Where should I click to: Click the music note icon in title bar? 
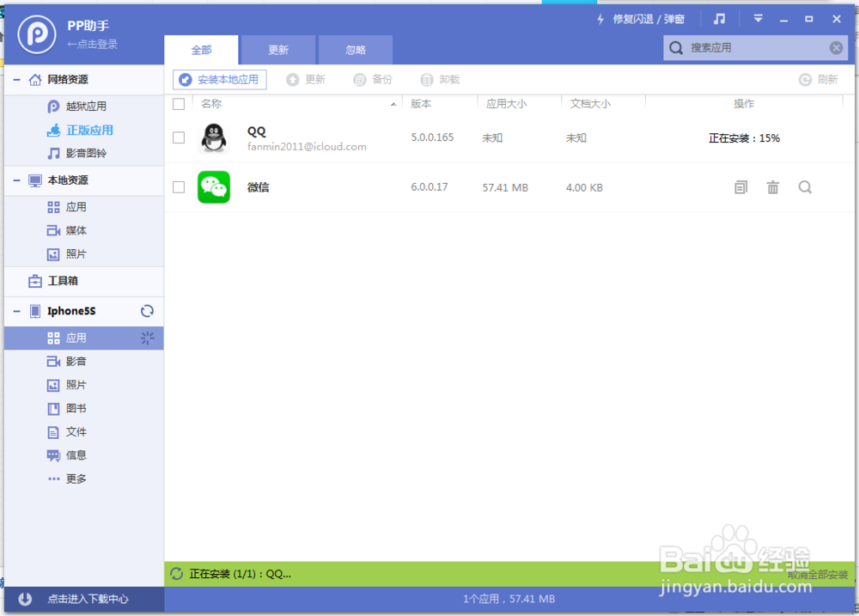(719, 19)
